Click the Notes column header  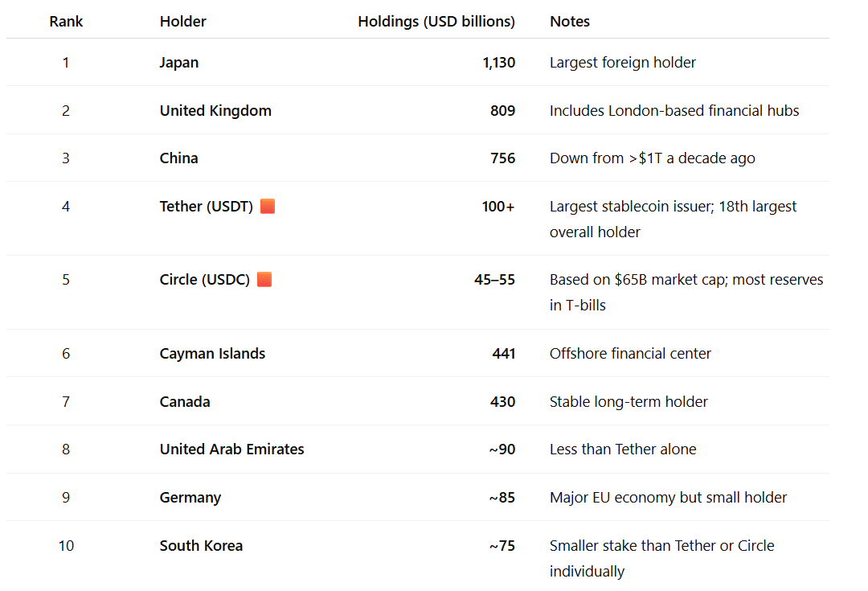570,22
